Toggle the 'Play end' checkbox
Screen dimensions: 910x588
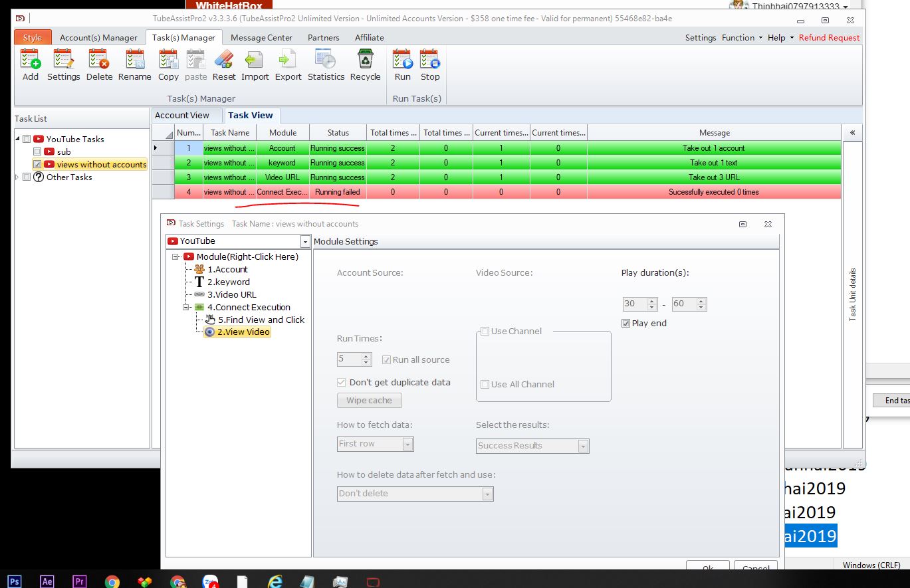click(x=626, y=324)
